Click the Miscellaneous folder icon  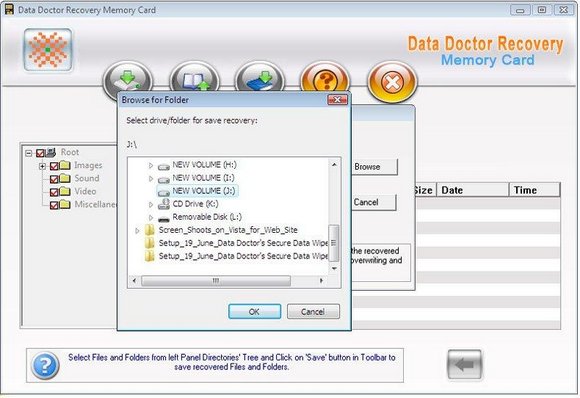(65, 204)
